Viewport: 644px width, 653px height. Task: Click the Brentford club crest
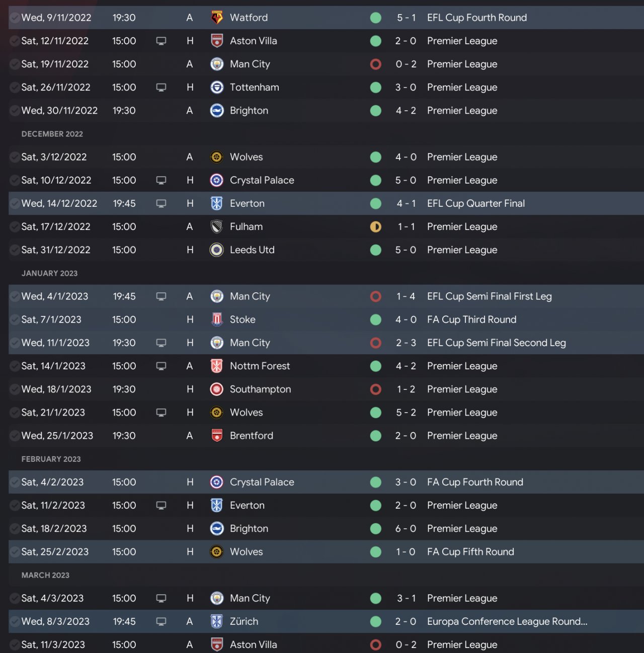pyautogui.click(x=217, y=436)
